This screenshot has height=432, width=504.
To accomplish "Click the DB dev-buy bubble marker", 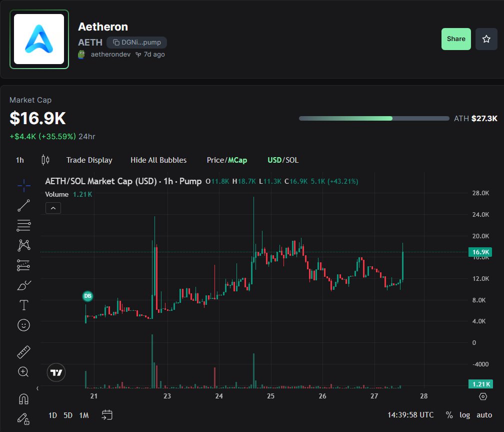I will 88,296.
